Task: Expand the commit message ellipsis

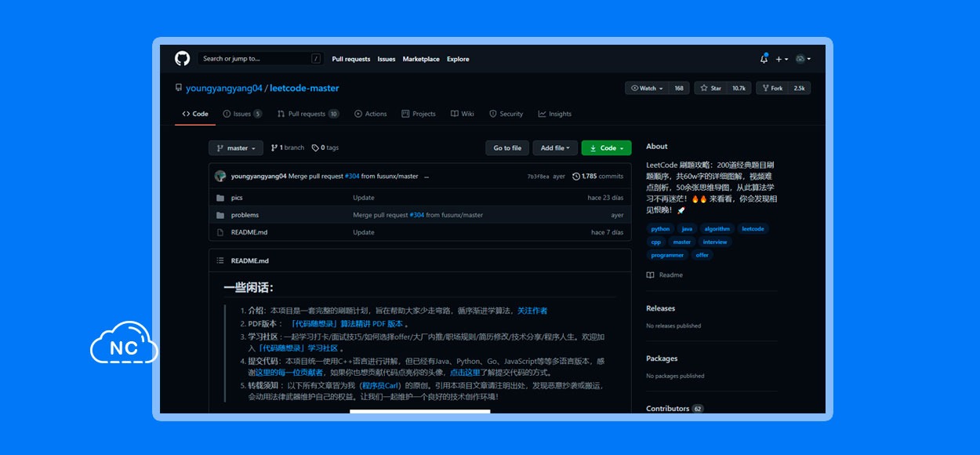Action: coord(426,177)
